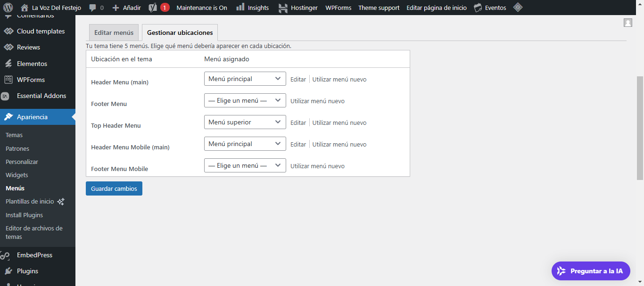Open Hostinger icon in the admin bar
This screenshot has width=644, height=286.
(283, 8)
